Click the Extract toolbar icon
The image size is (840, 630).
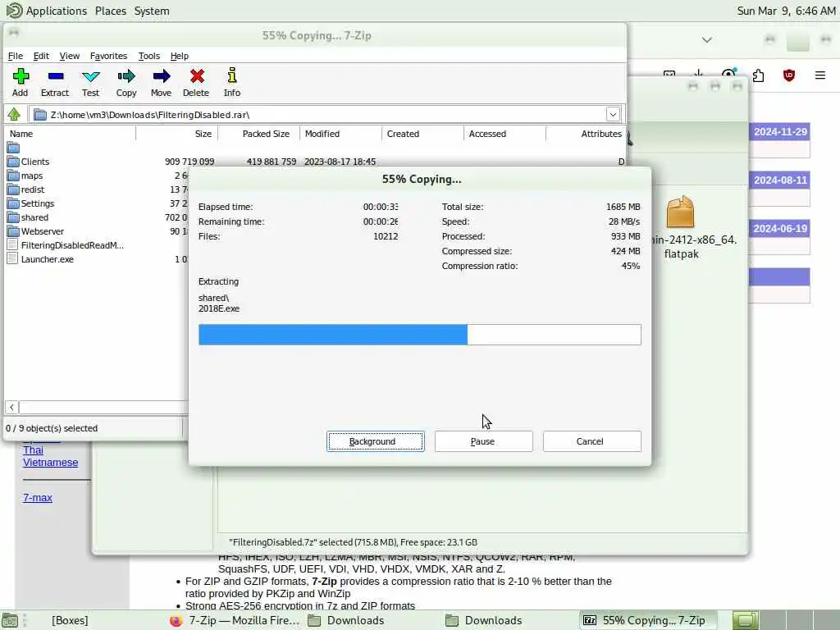pyautogui.click(x=56, y=76)
